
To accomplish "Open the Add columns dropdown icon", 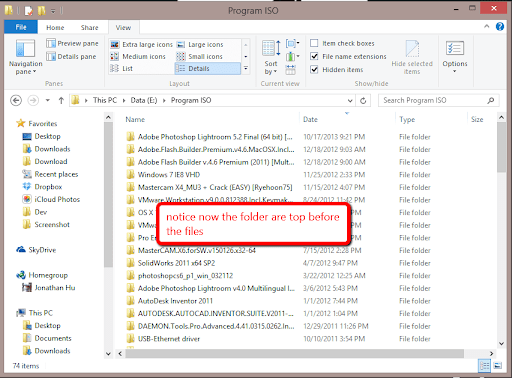I will click(293, 56).
